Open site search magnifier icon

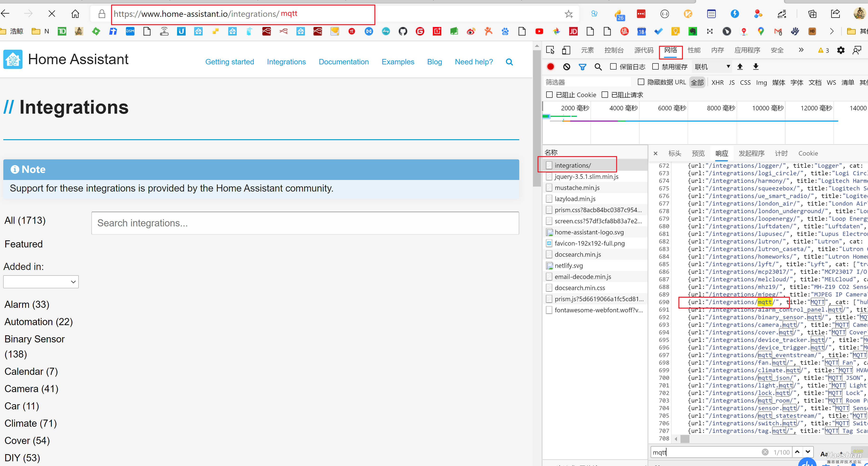509,62
